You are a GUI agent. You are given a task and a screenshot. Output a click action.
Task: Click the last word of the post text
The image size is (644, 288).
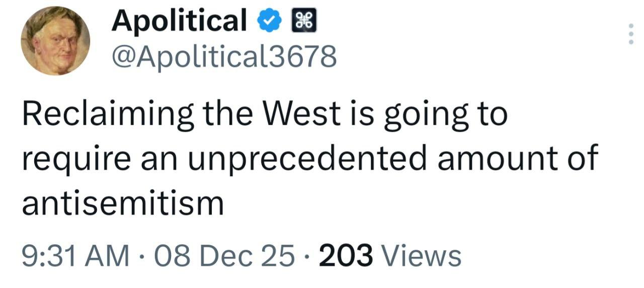pos(123,202)
